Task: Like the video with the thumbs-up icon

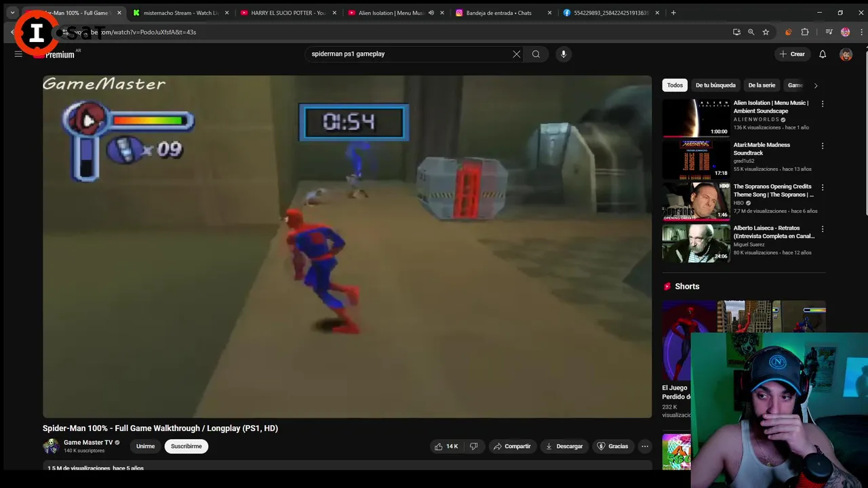Action: (446, 446)
